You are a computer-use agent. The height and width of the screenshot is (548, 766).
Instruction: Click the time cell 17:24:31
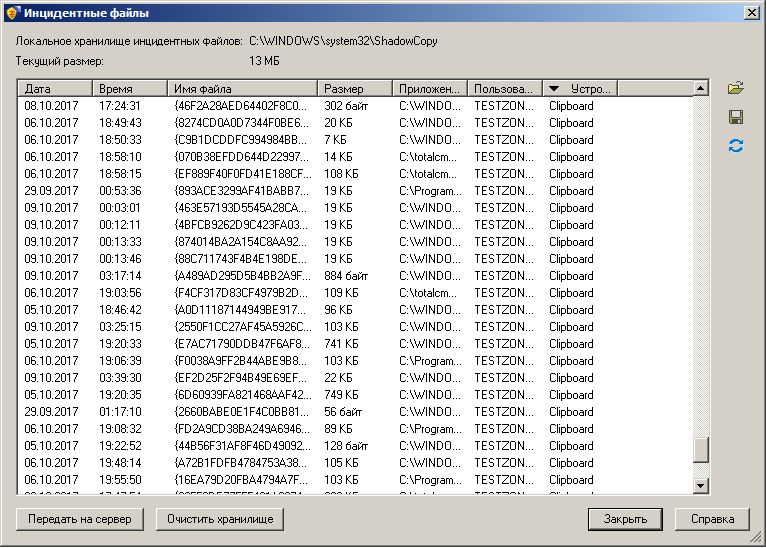click(120, 106)
